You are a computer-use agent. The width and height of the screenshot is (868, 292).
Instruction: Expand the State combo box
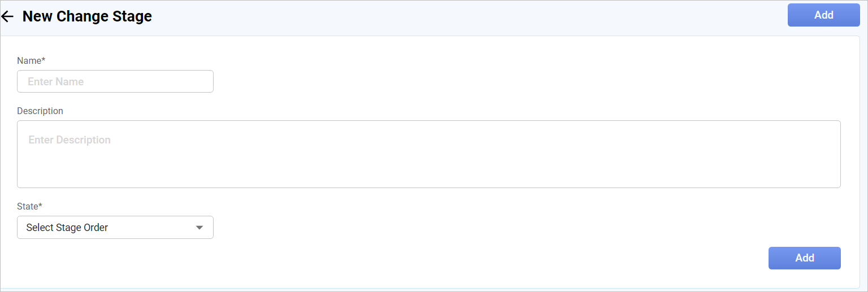point(115,228)
